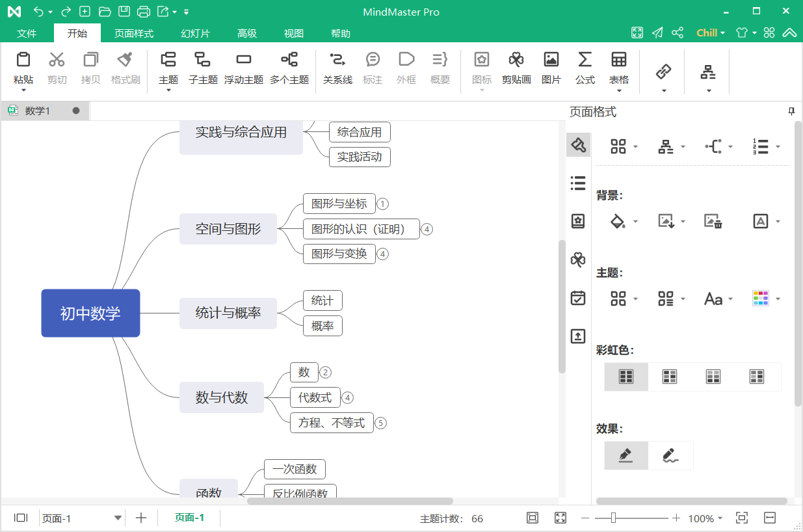This screenshot has width=803, height=532.
Task: Click the 数学1 document tab
Action: (45, 111)
